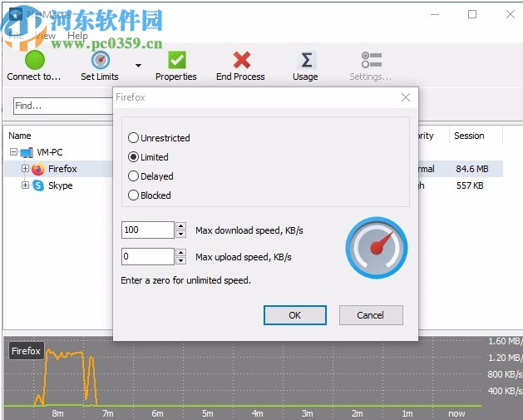The image size is (523, 420).
Task: Close the Firefox limits dialog
Action: pyautogui.click(x=406, y=97)
